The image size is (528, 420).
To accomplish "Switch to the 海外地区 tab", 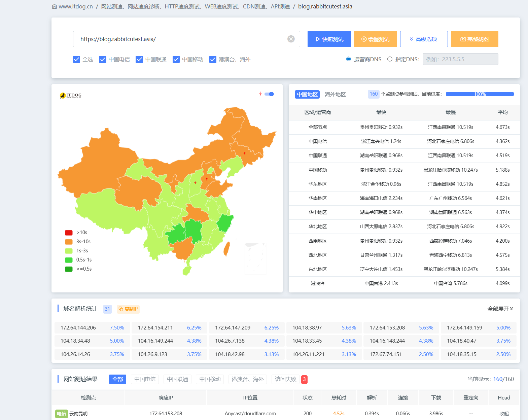I will tap(335, 95).
